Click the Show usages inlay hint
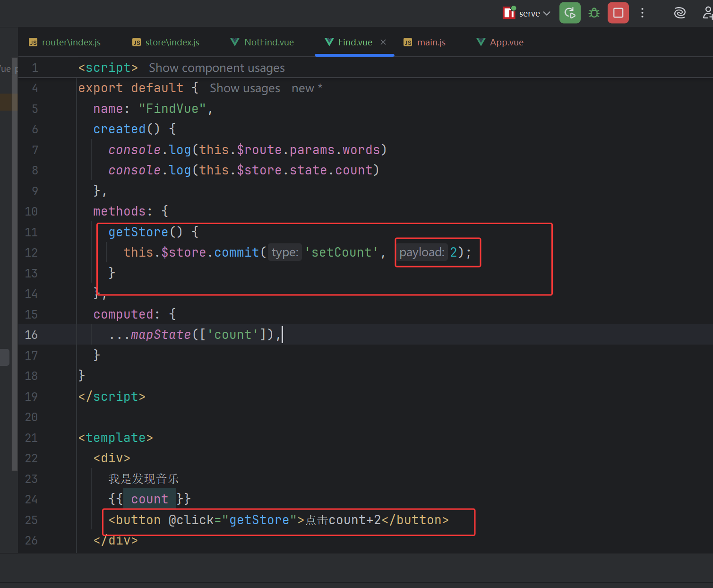The image size is (713, 588). [x=245, y=88]
